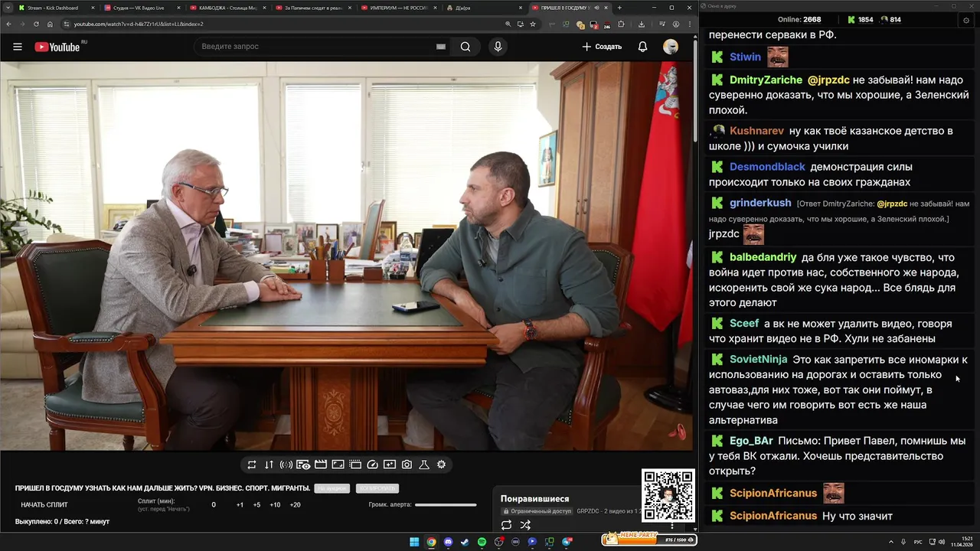
Task: Click the Stiwin username in chat
Action: 745,57
